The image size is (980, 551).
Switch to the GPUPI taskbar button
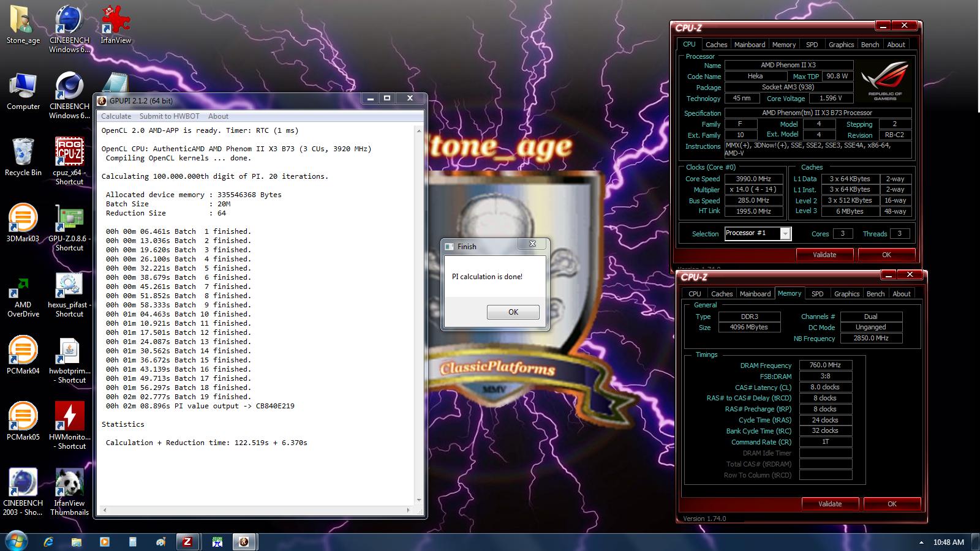pos(244,542)
